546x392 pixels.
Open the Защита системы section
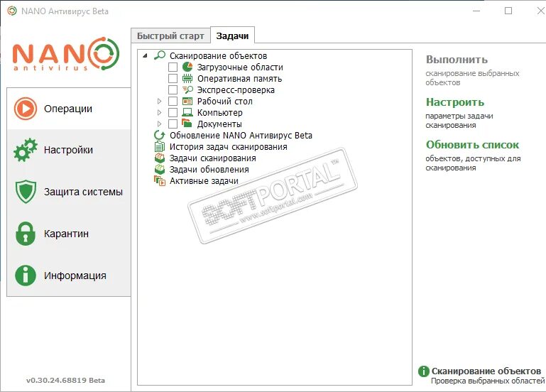[69, 192]
